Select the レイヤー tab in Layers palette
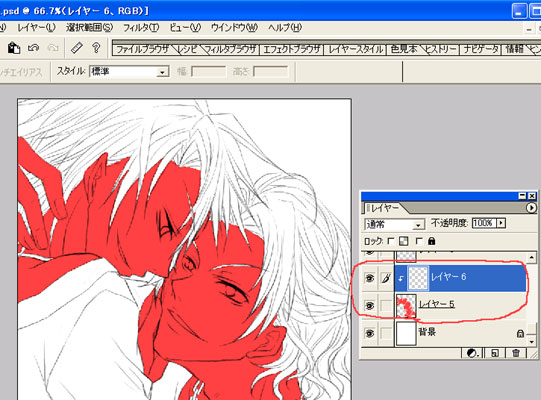 [x=385, y=208]
